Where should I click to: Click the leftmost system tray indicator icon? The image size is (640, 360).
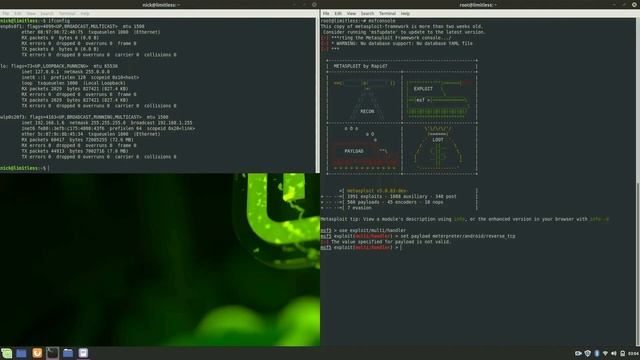point(578,353)
